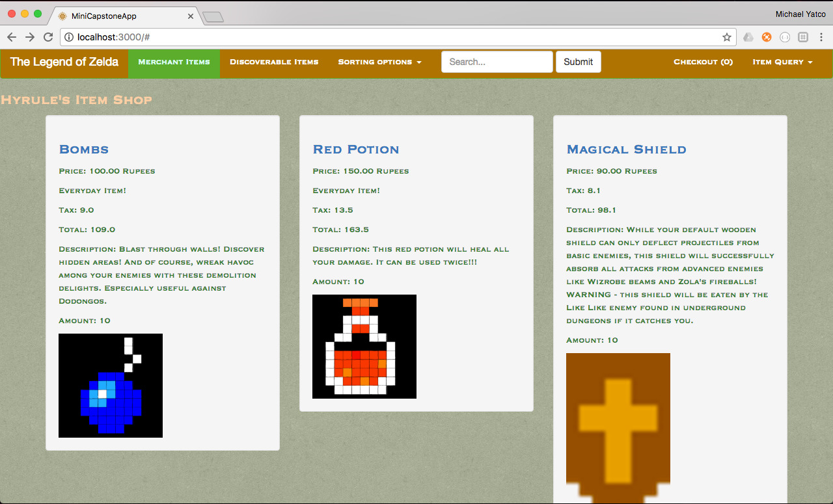Click the Google Drive extension icon
This screenshot has height=504, width=833.
[x=748, y=37]
